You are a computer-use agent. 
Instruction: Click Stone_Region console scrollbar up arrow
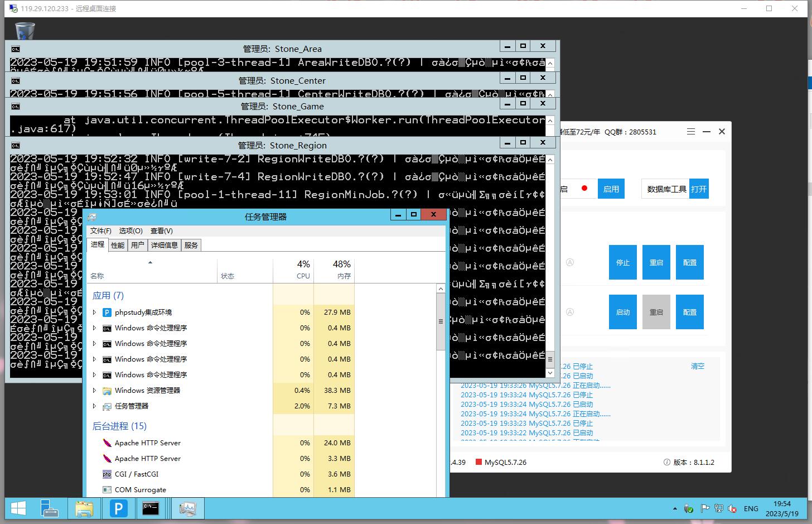(550, 160)
